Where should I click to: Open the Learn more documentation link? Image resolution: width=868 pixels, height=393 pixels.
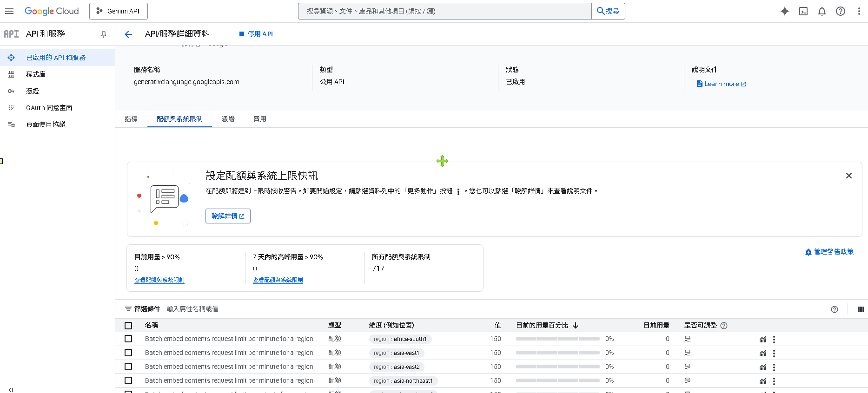pyautogui.click(x=721, y=84)
